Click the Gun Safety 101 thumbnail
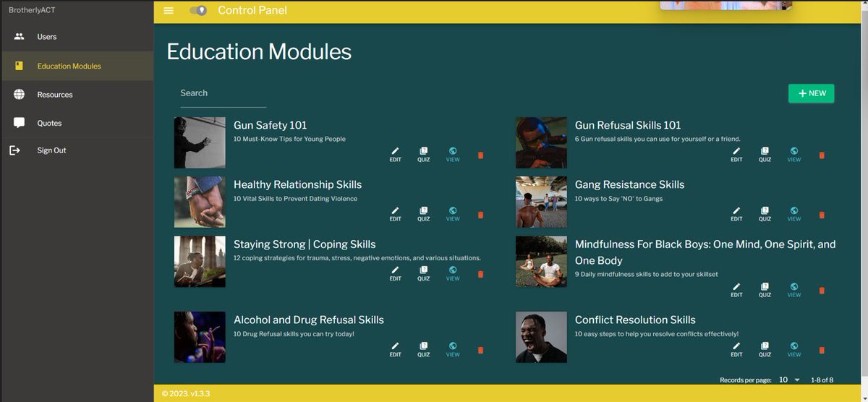Screen dimensions: 868x402 point(200,142)
